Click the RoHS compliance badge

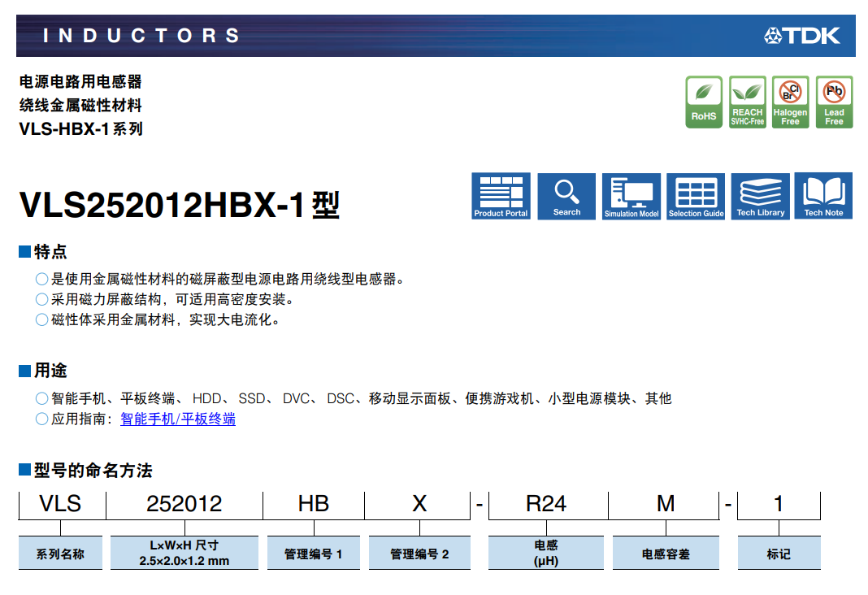click(x=704, y=102)
